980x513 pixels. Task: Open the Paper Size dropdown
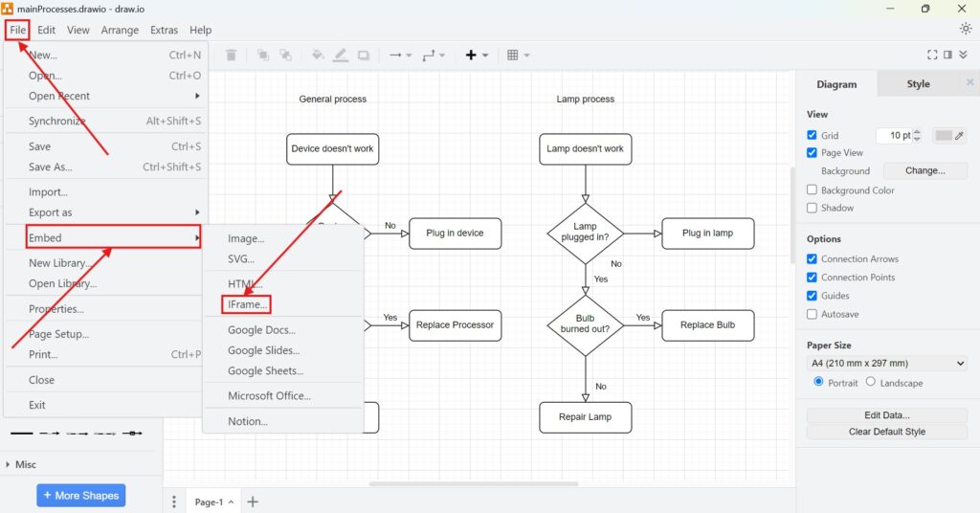pyautogui.click(x=887, y=364)
